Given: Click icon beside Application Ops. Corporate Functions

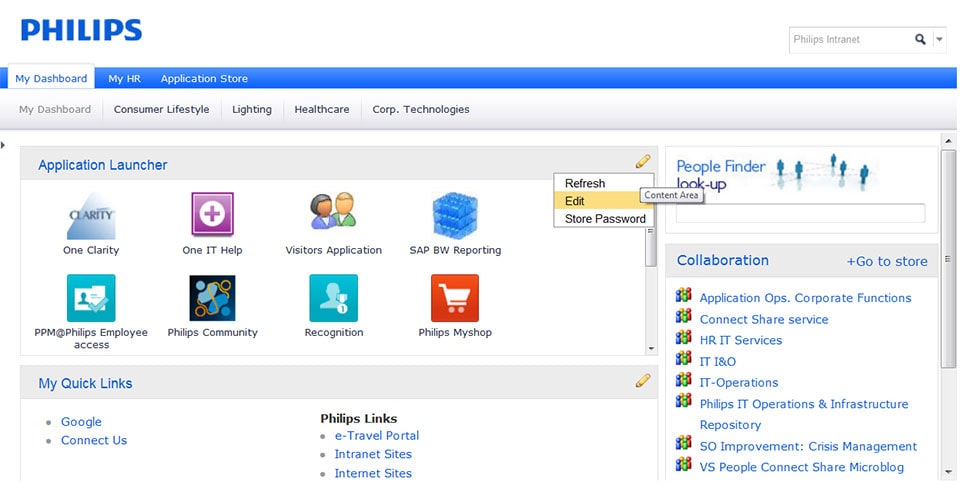Looking at the screenshot, I should pos(683,295).
